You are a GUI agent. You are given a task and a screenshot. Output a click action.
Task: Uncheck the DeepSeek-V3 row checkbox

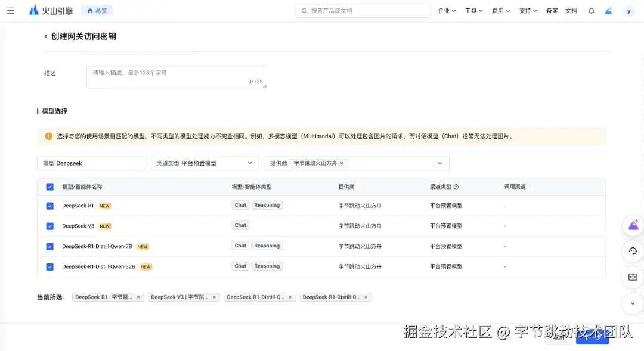[49, 226]
